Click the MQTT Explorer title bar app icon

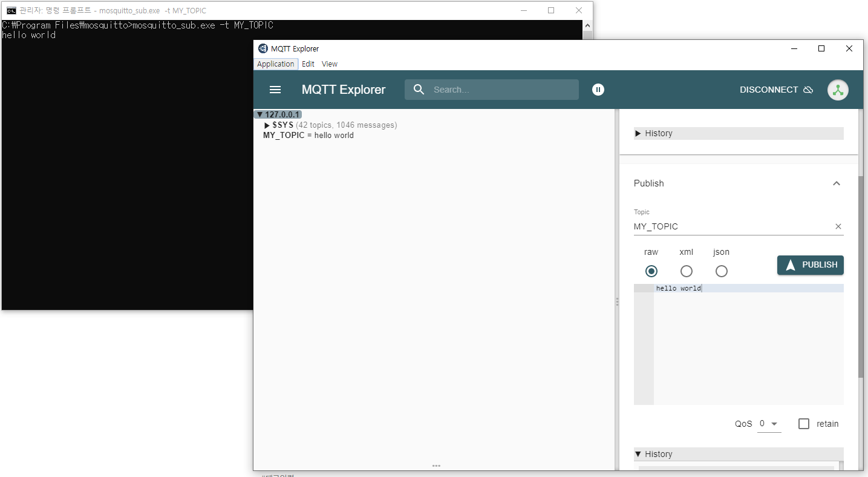[x=263, y=48]
